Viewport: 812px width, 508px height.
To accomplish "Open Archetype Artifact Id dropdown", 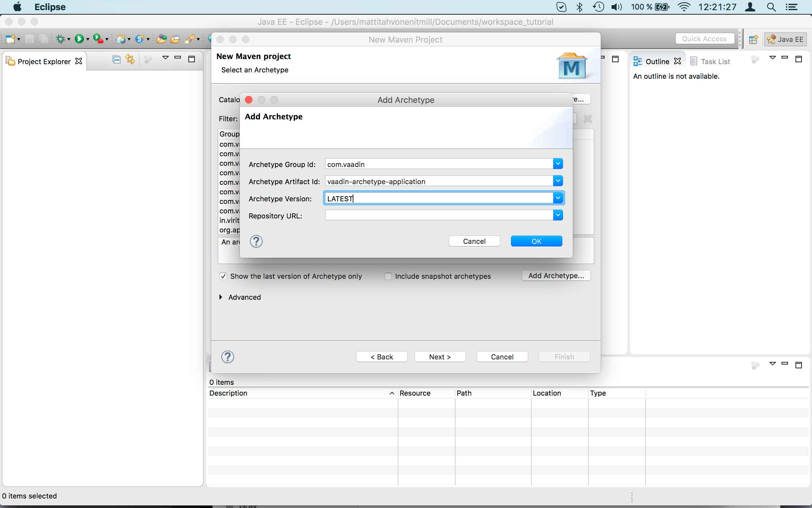I will (x=558, y=181).
